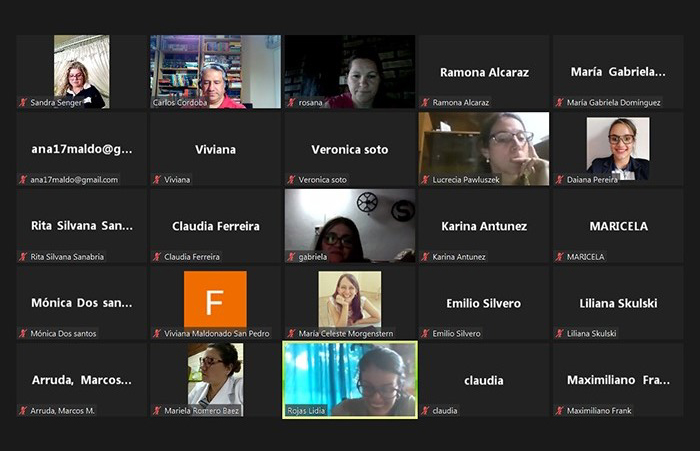700x451 pixels.
Task: Select the highlighted Rojas Lidia video tile
Action: click(350, 380)
